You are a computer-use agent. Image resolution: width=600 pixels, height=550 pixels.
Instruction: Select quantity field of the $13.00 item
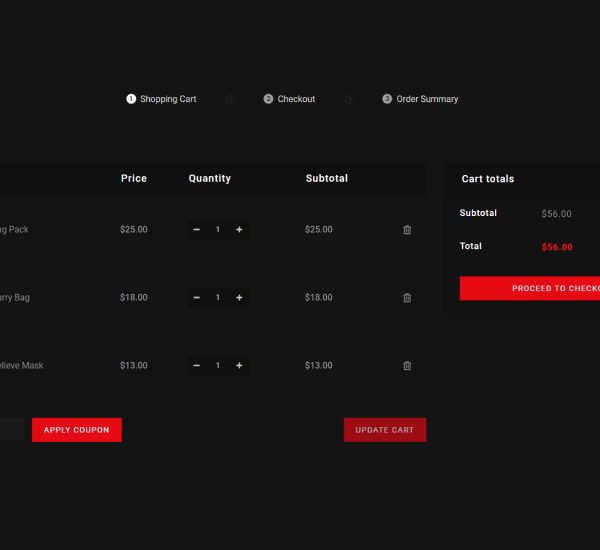[x=218, y=366]
